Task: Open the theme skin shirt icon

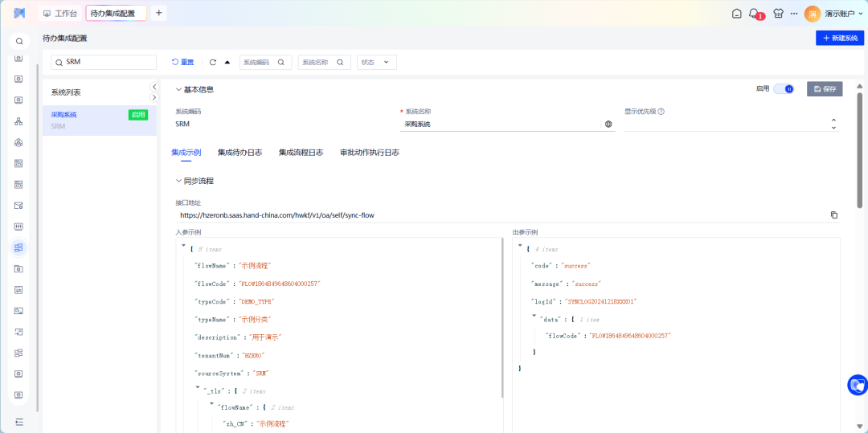Action: (x=778, y=14)
